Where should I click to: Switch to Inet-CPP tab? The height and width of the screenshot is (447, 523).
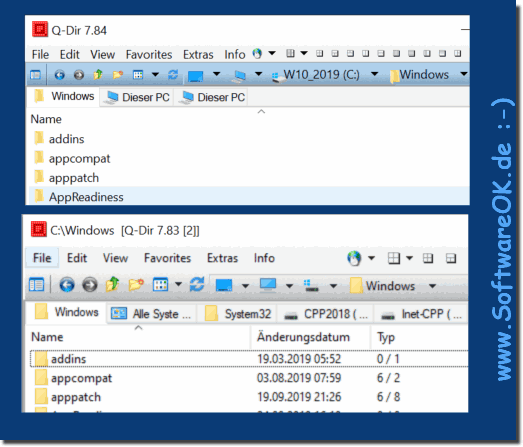422,314
